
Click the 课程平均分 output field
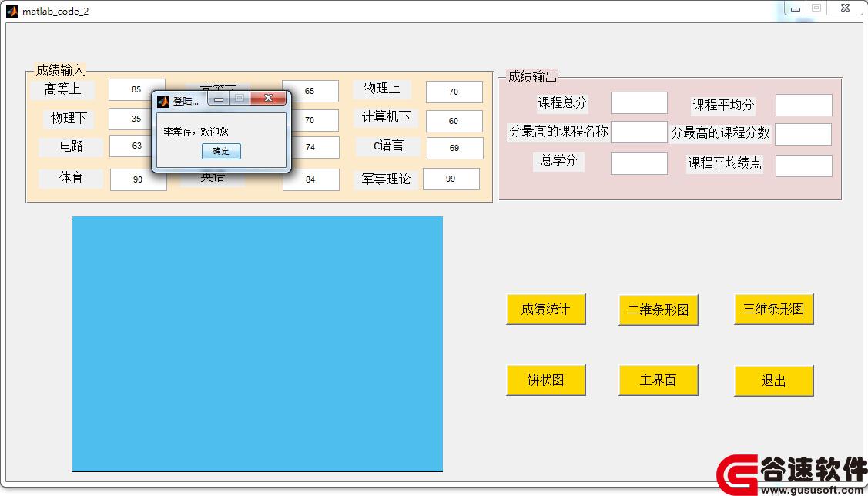[x=804, y=106]
